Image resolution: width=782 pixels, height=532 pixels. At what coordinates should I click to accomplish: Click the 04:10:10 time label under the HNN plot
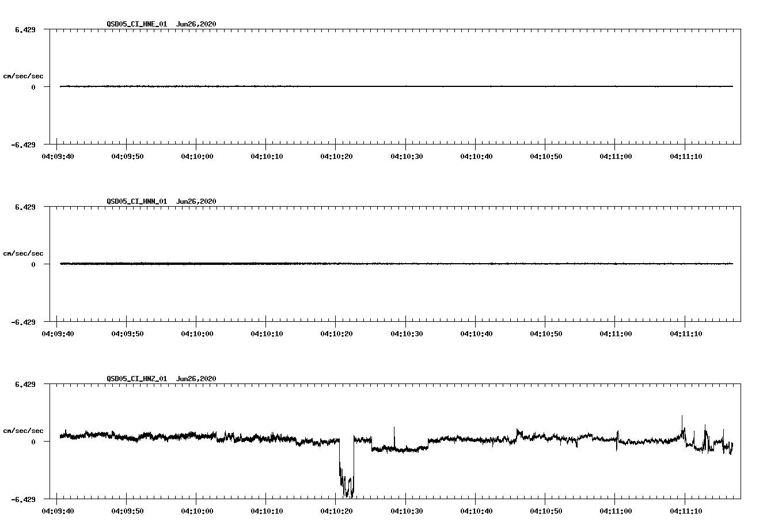click(x=266, y=334)
